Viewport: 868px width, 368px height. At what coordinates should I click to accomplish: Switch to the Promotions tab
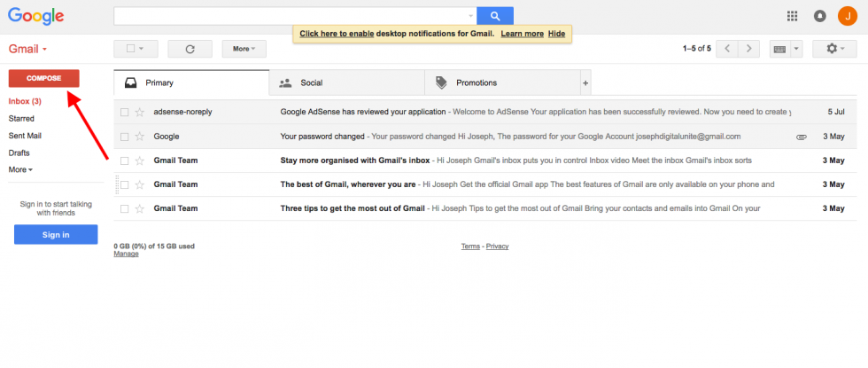tap(503, 83)
